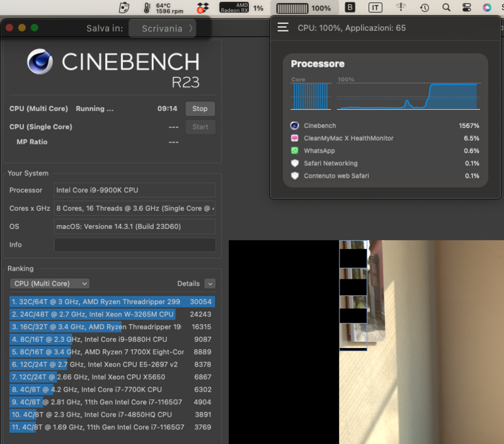Click the disabled Start button for Single Core
The width and height of the screenshot is (504, 444).
(200, 127)
